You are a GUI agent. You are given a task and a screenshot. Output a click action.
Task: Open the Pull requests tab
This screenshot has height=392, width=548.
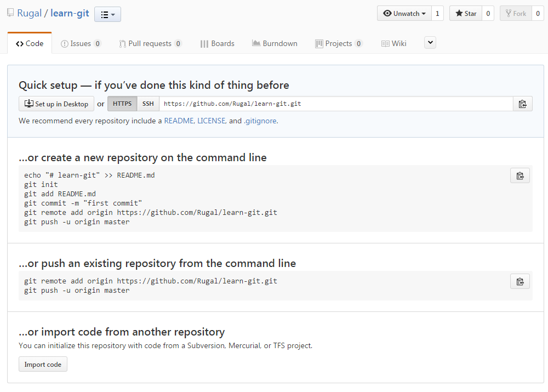(150, 43)
